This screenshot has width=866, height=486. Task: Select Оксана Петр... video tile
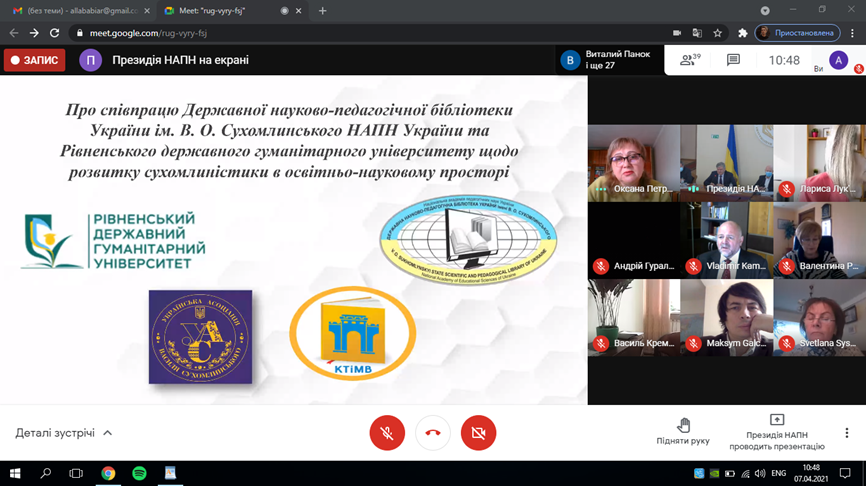tap(633, 163)
